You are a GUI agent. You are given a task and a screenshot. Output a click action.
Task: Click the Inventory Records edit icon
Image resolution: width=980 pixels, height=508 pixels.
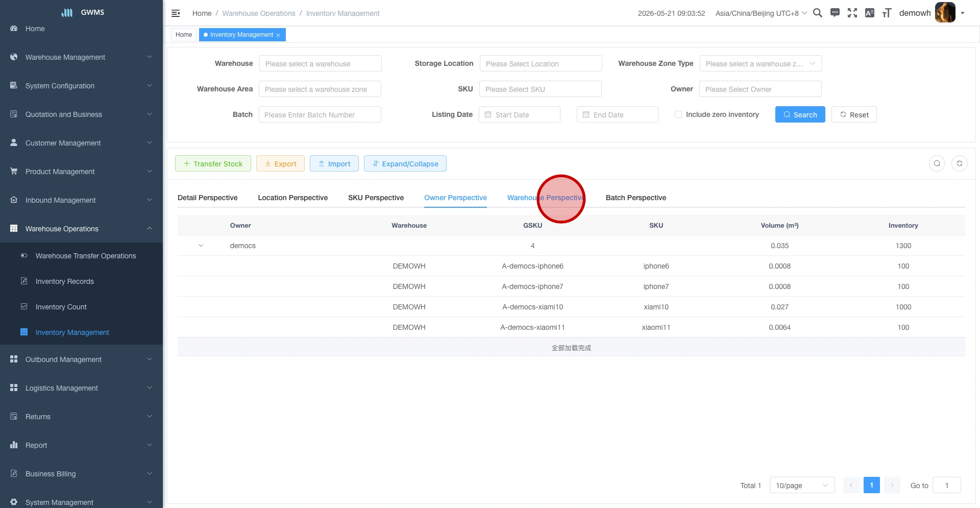(24, 281)
